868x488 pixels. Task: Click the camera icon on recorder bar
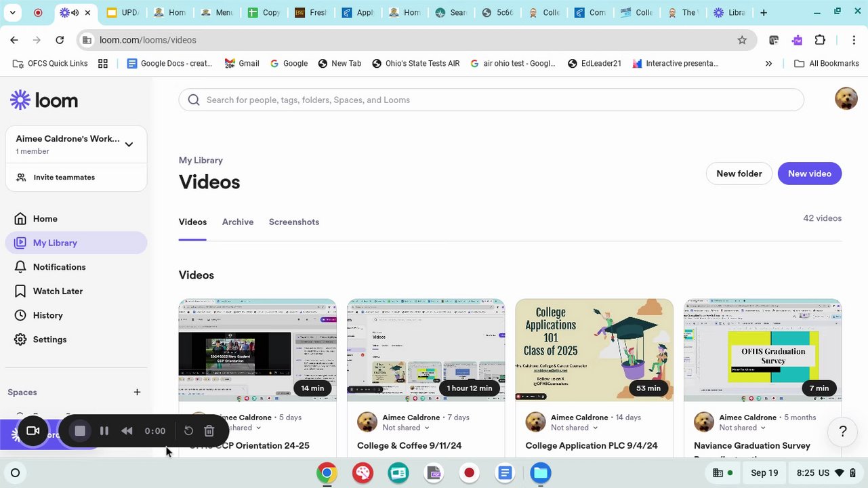click(33, 431)
